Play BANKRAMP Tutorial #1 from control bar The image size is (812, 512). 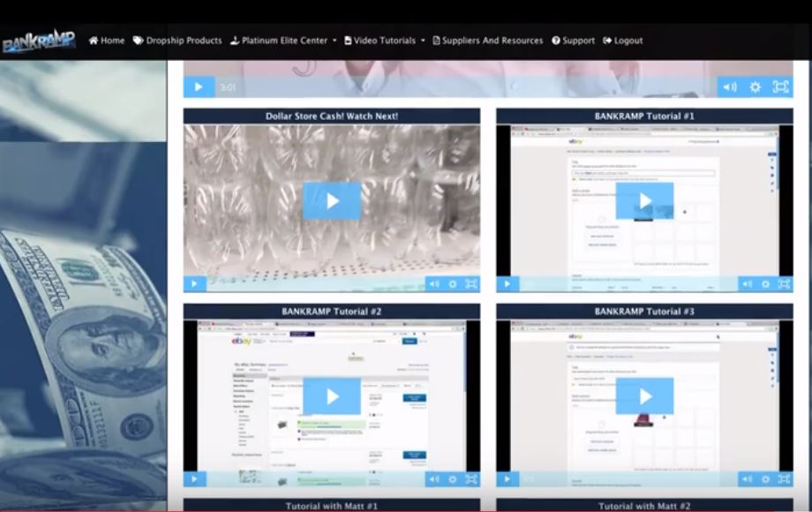(507, 283)
